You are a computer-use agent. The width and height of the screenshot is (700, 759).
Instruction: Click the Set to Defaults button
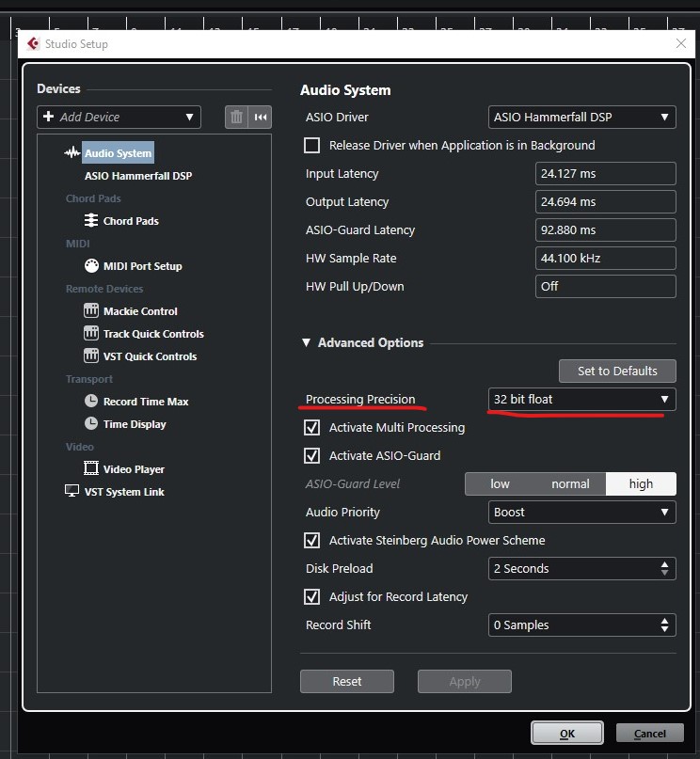(x=617, y=371)
